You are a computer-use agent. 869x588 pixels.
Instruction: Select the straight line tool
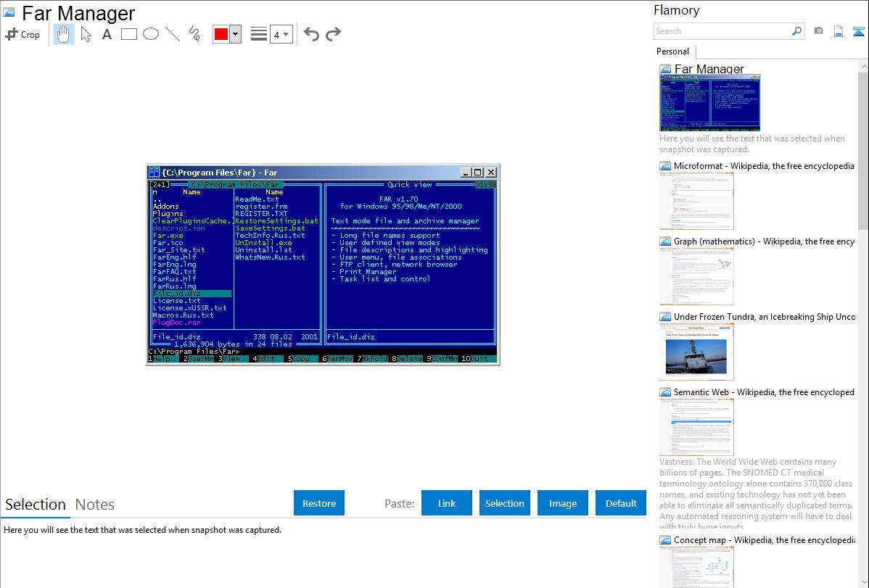[173, 34]
